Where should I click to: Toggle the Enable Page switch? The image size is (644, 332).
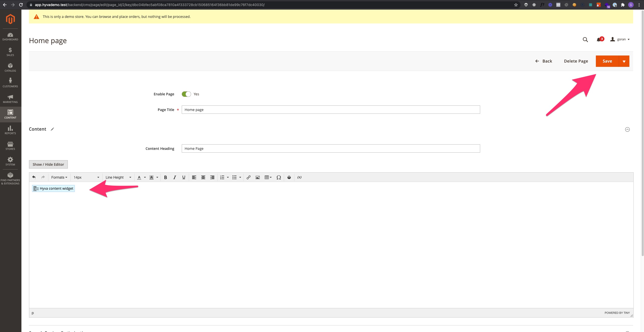tap(186, 94)
